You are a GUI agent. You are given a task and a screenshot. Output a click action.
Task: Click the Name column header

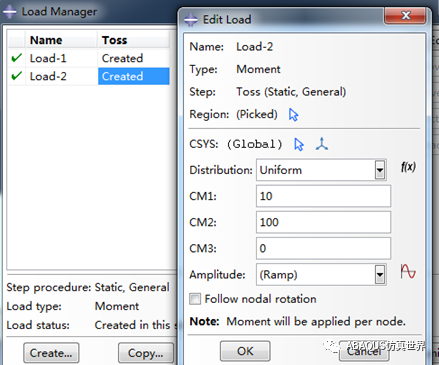pyautogui.click(x=61, y=40)
